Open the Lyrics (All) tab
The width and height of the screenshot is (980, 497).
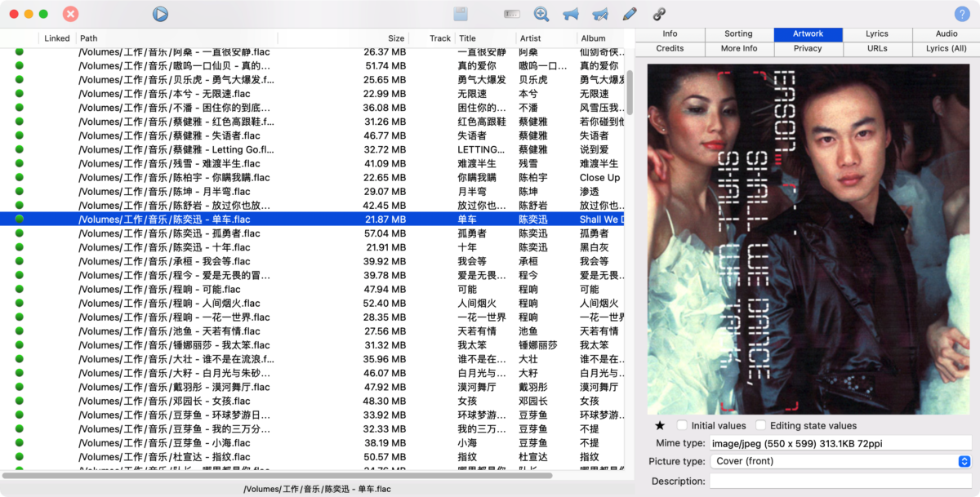[947, 48]
